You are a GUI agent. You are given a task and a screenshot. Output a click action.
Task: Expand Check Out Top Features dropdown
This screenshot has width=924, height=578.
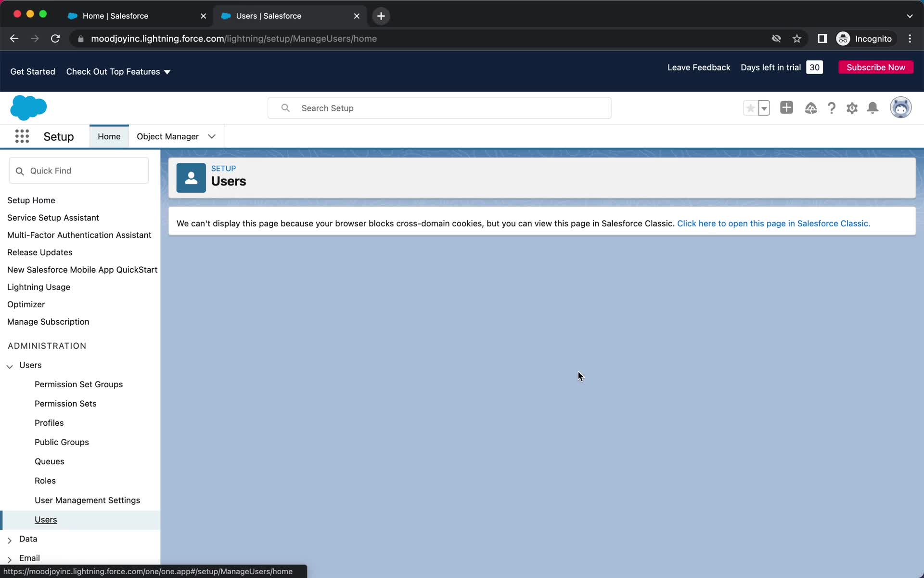[x=118, y=71]
